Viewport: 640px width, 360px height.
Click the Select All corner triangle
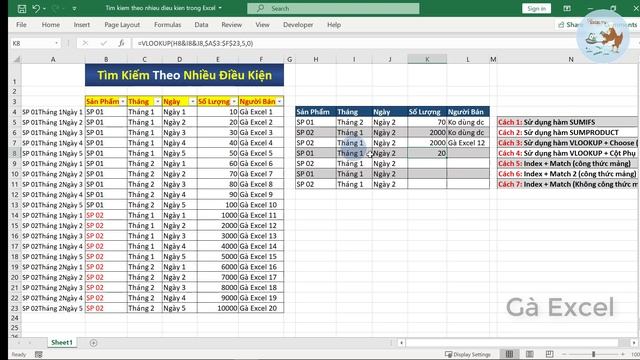click(x=16, y=60)
